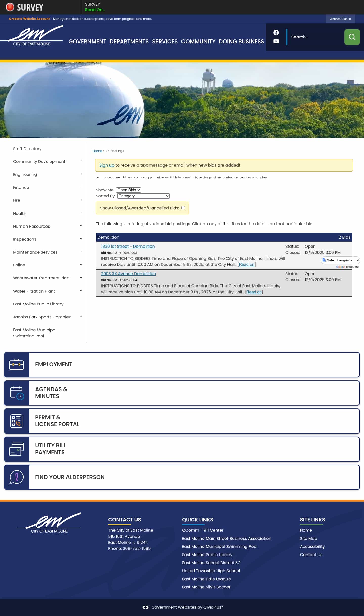Open the Sorted By Category dropdown

point(143,196)
